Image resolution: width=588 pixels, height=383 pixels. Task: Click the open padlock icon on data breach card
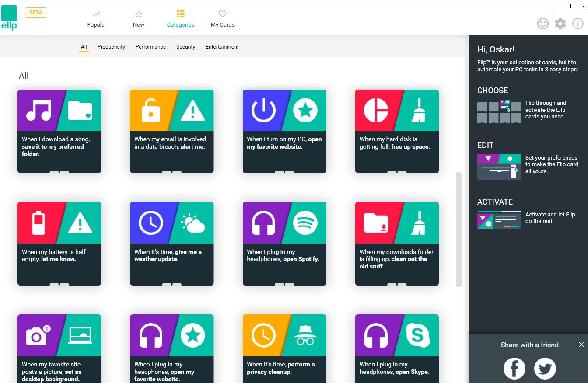point(151,110)
